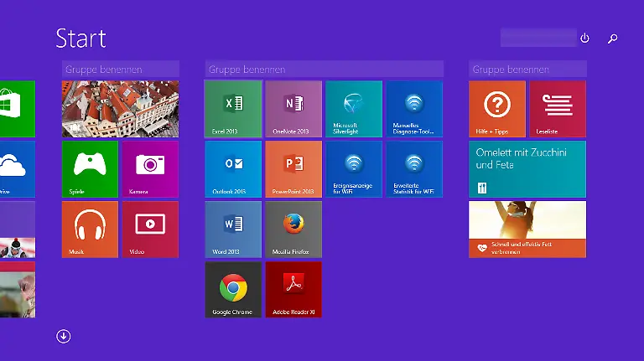Open Schnell und effektiv Fett verbrennen tile
This screenshot has width=644, height=361.
(x=527, y=229)
